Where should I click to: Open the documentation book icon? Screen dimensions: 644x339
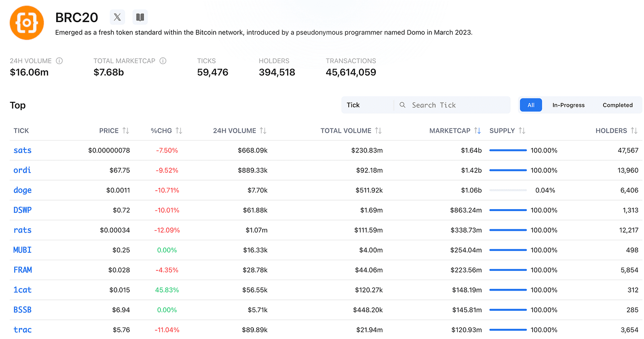(140, 18)
